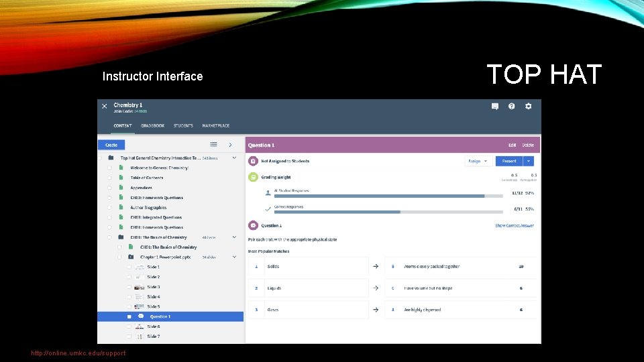The image size is (644, 362).
Task: Tick the checkbox for Slide 4
Action: click(129, 297)
